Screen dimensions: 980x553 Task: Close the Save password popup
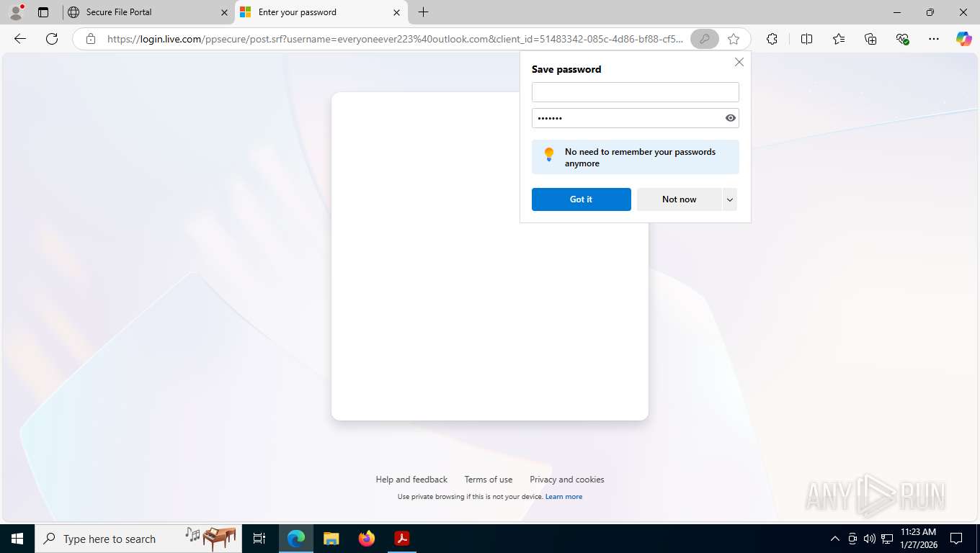[739, 62]
